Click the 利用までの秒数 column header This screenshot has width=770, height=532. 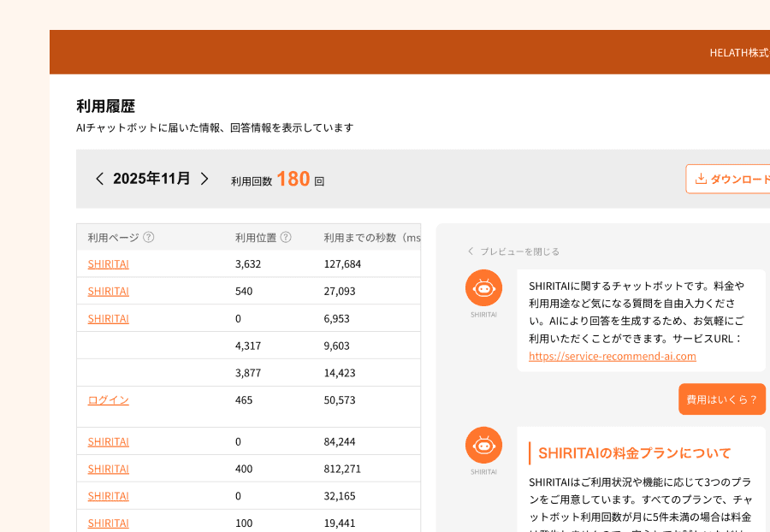point(372,238)
